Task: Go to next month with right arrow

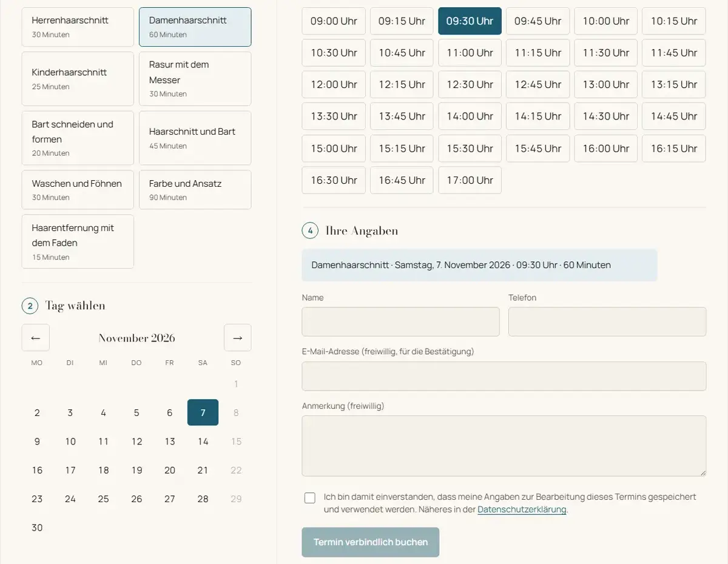Action: [237, 338]
